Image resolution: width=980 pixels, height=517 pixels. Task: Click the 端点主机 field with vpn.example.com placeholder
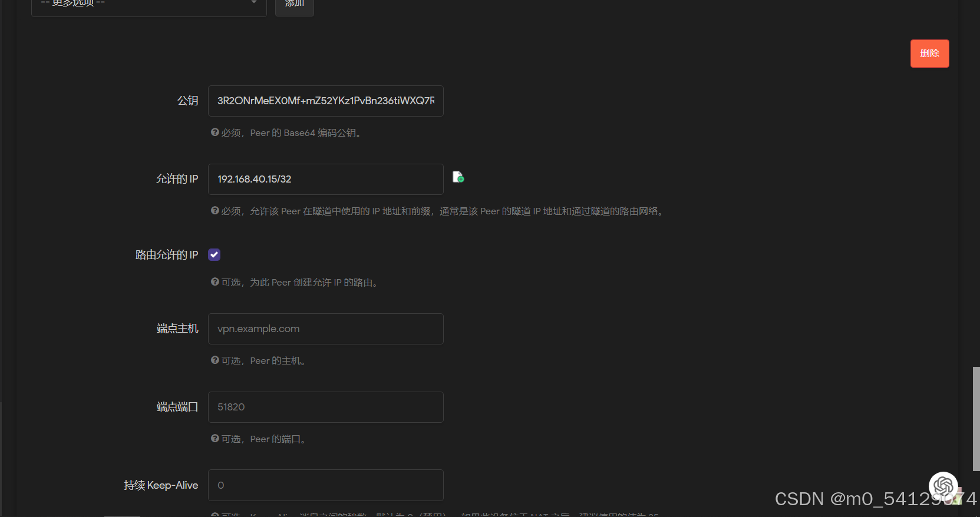click(x=326, y=329)
